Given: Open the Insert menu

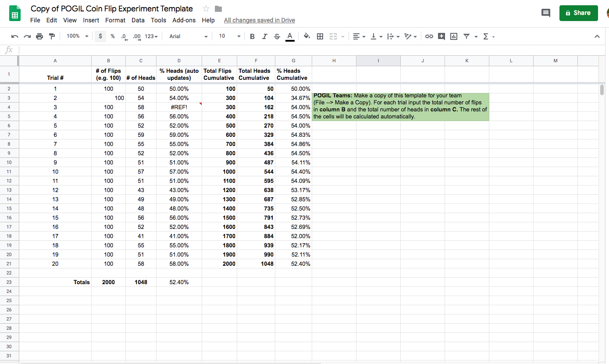Looking at the screenshot, I should 91,20.
